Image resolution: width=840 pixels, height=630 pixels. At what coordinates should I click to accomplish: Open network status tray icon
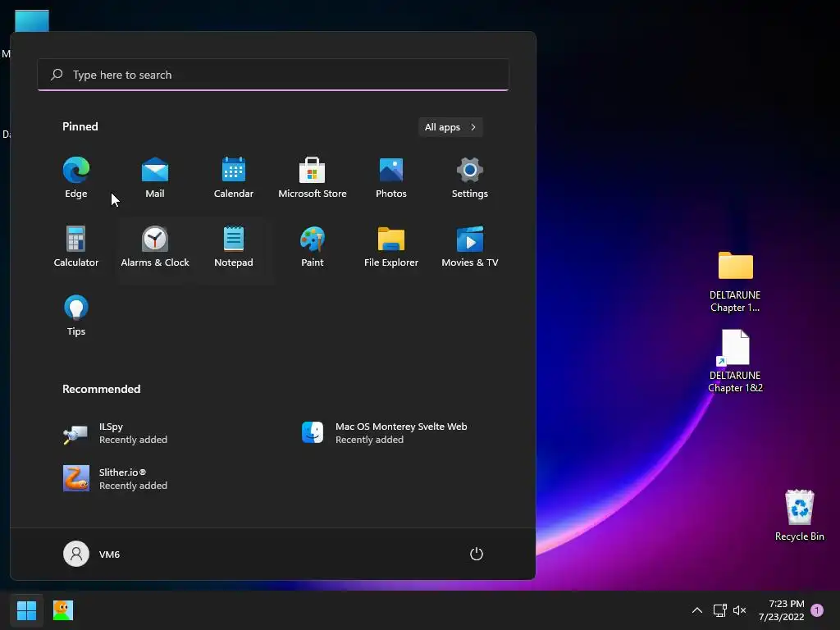point(719,610)
